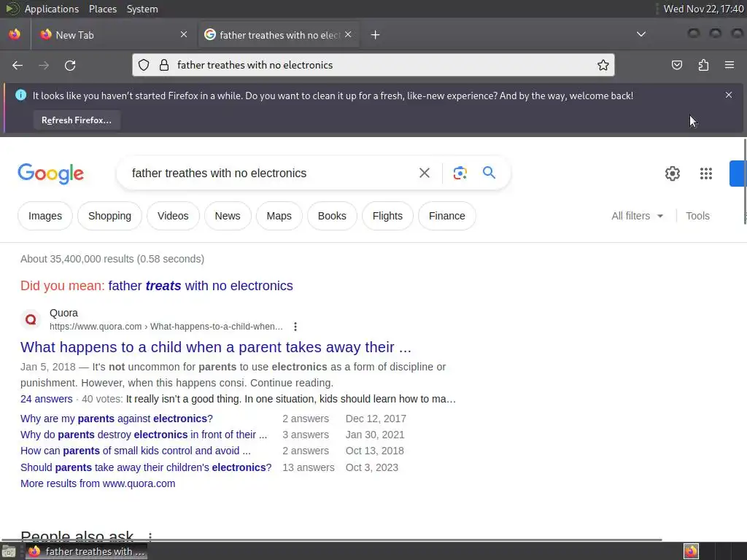Open People also ask three-dot menu

[x=150, y=537]
